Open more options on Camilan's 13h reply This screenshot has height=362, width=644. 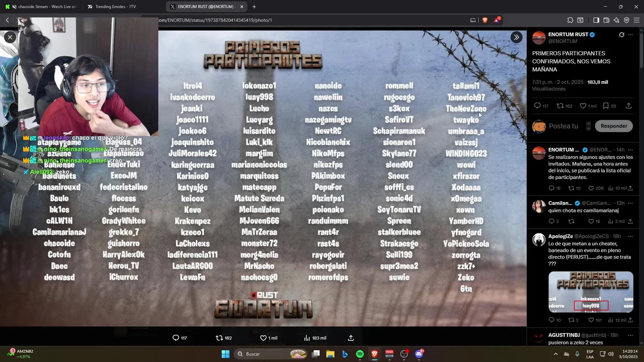(x=630, y=203)
